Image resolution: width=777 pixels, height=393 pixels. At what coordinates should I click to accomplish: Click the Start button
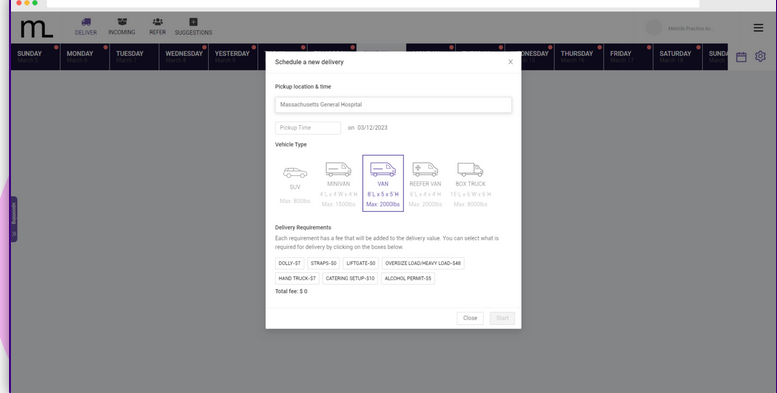click(502, 318)
